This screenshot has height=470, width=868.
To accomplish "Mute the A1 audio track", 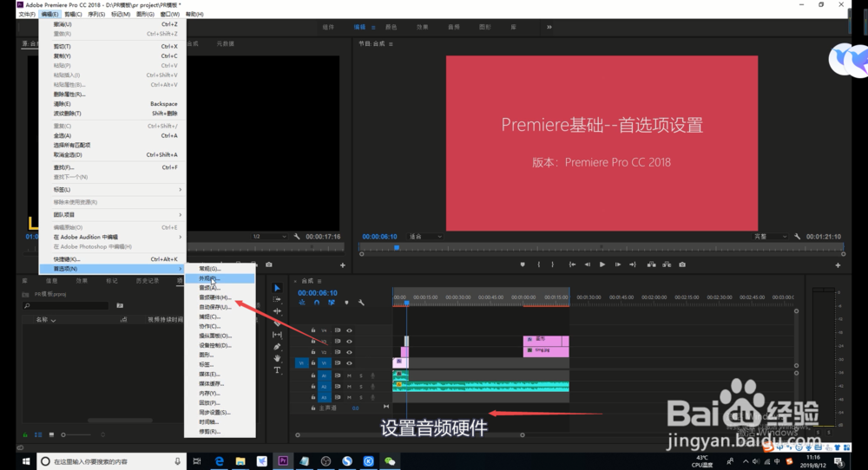I will 349,375.
